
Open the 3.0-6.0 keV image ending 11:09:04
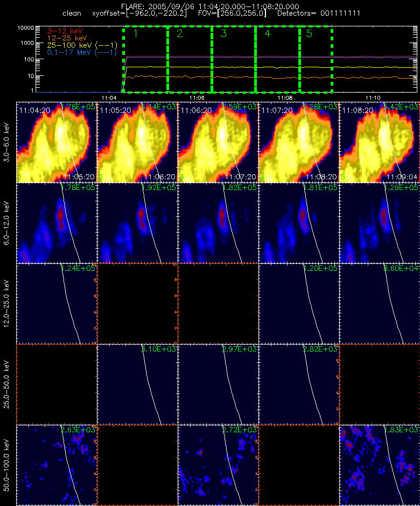[x=380, y=142]
